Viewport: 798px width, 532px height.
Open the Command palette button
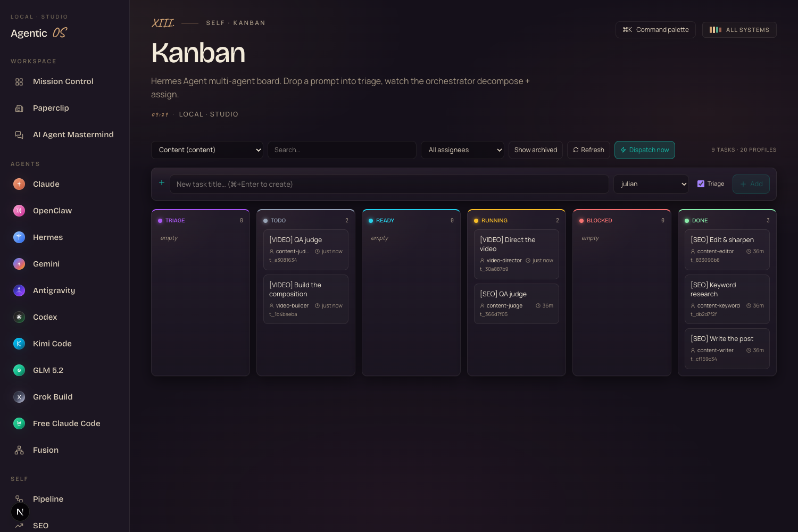pyautogui.click(x=655, y=30)
